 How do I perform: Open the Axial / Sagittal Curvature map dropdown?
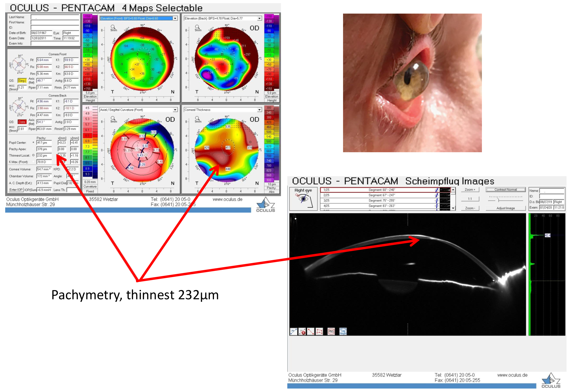[x=175, y=110]
